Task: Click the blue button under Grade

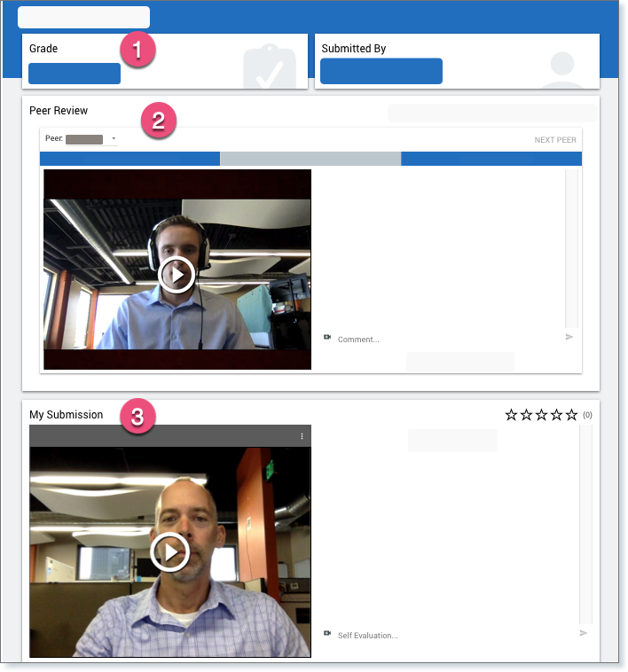Action: point(75,74)
